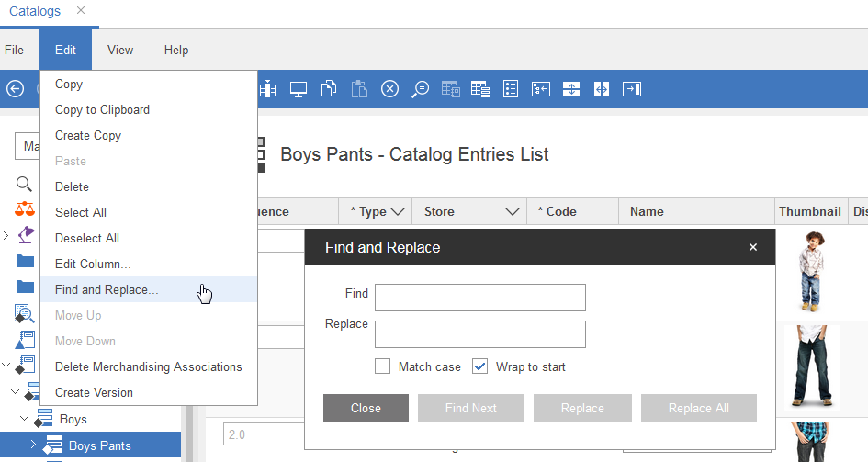Click the search magnifier in left sidebar

(x=25, y=184)
